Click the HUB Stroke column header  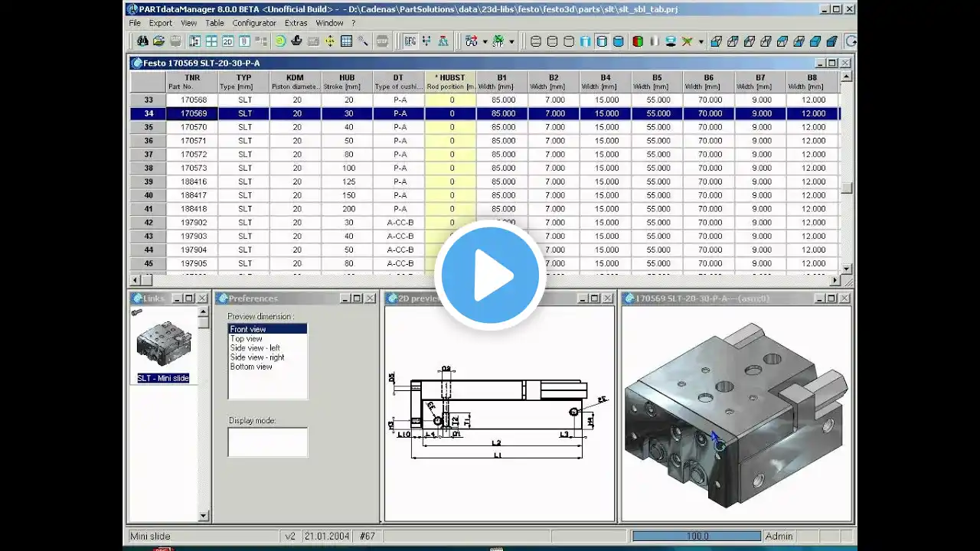[347, 82]
